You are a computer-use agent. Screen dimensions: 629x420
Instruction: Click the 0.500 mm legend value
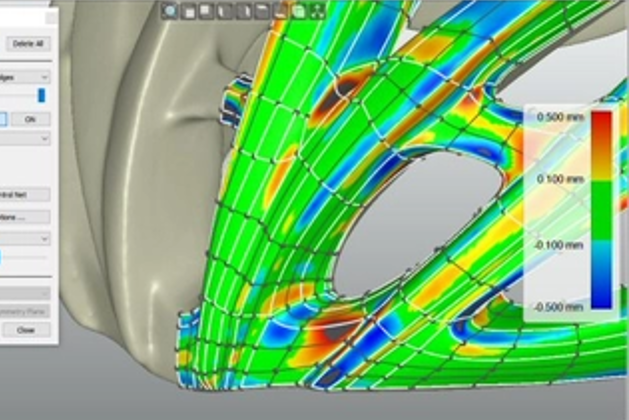point(560,118)
